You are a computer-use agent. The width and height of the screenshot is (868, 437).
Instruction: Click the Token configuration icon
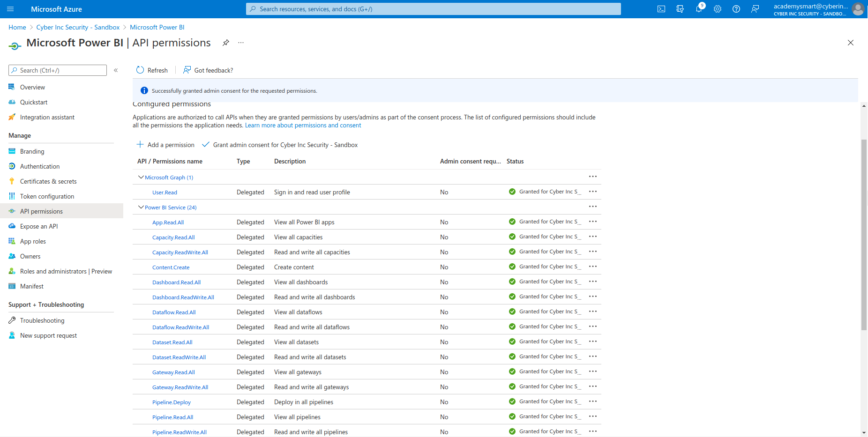tap(12, 196)
